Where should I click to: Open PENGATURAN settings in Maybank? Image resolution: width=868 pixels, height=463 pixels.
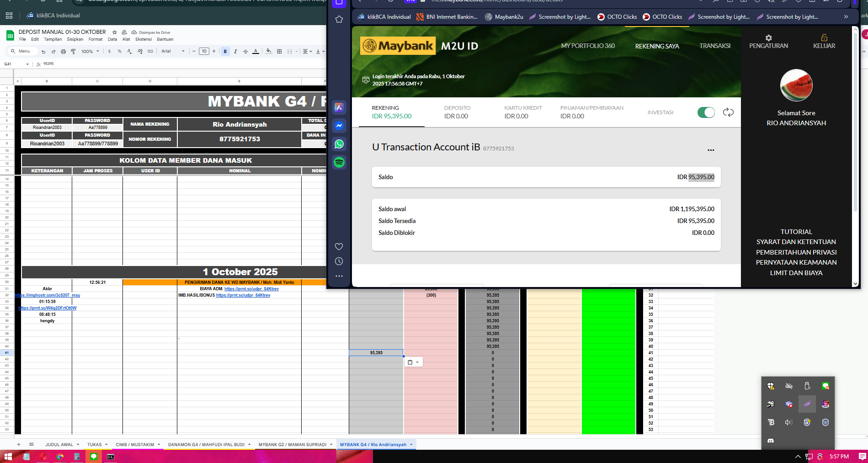(x=768, y=42)
